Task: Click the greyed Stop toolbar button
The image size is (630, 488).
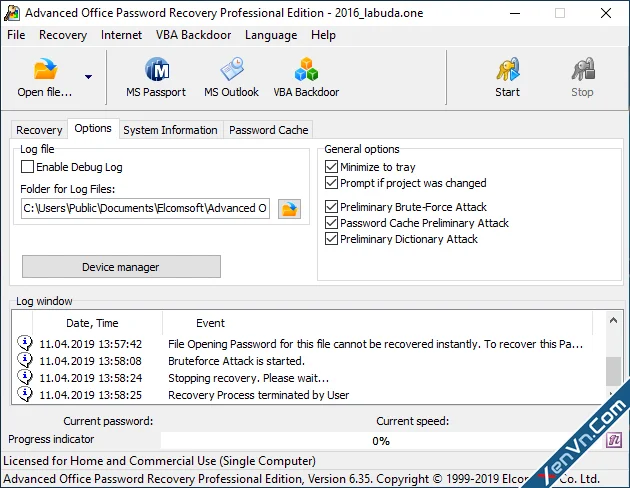Action: [583, 78]
